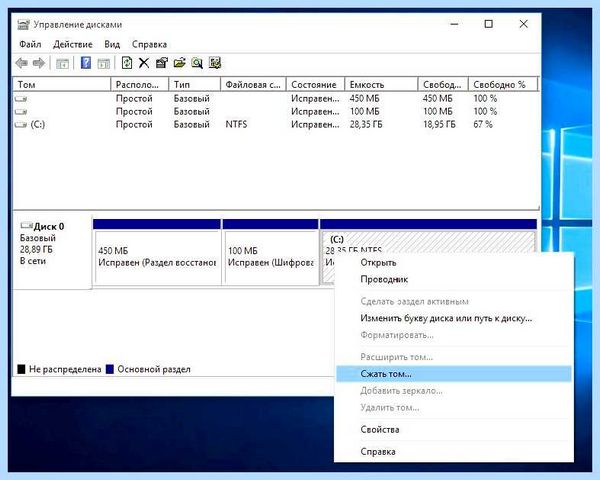600x480 pixels.
Task: Open the Действие menu
Action: [x=73, y=44]
